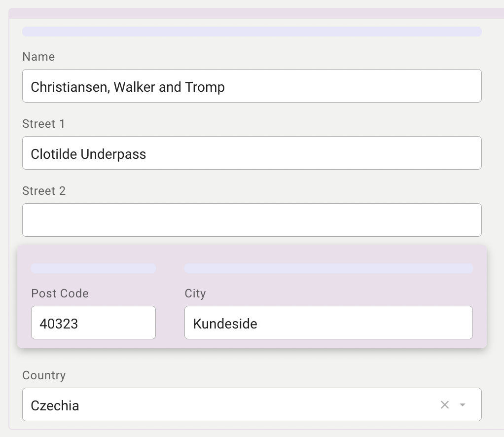
Task: Click the Street 1 label
Action: [43, 124]
